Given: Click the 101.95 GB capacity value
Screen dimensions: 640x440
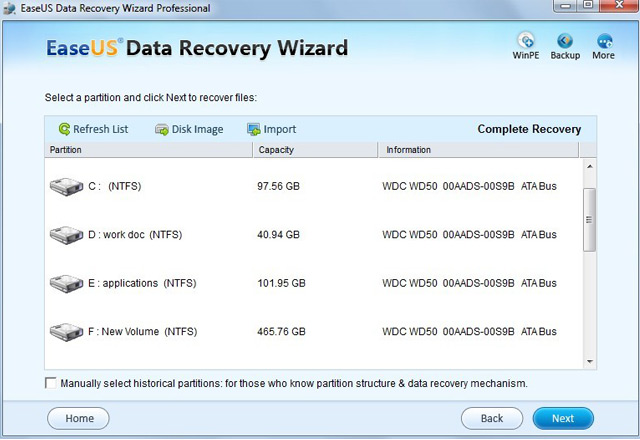Looking at the screenshot, I should click(x=281, y=283).
